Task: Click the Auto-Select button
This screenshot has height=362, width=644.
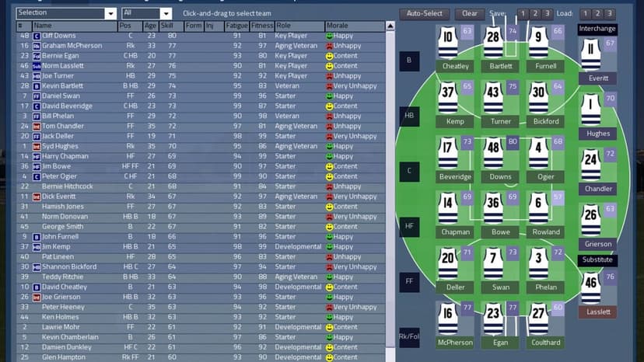Action: pos(424,13)
